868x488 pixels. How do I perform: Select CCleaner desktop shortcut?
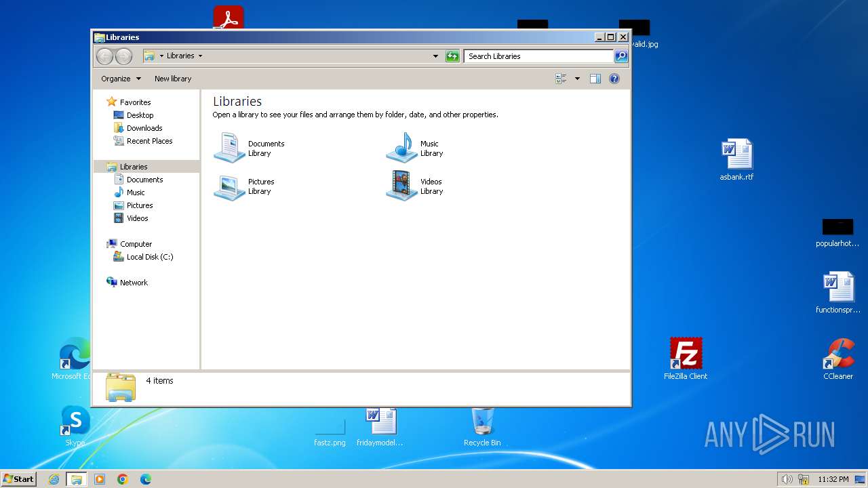click(838, 359)
